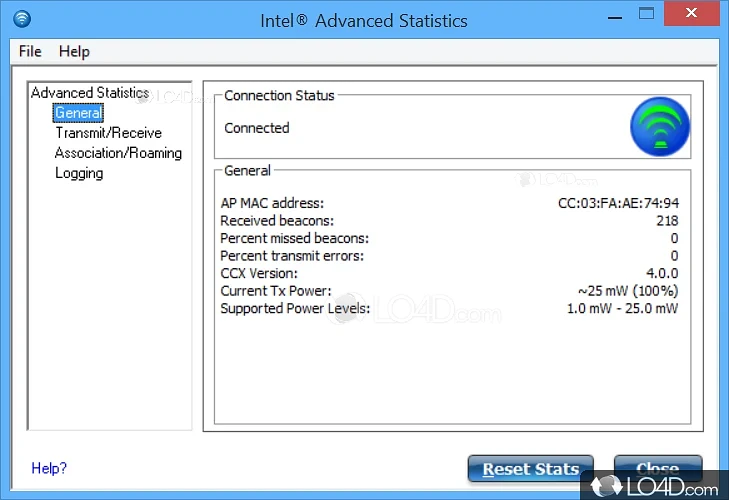Open the Help menu
729x500 pixels.
[74, 51]
